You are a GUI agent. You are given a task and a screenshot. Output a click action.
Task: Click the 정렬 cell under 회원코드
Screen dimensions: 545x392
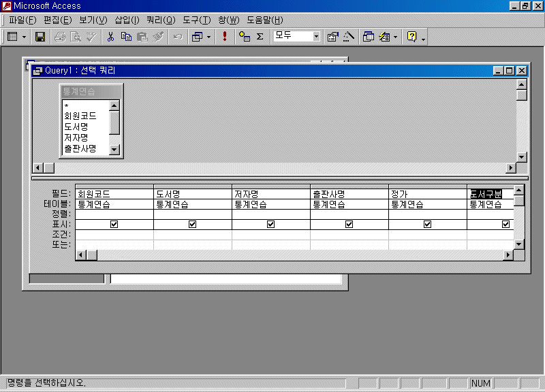point(114,214)
